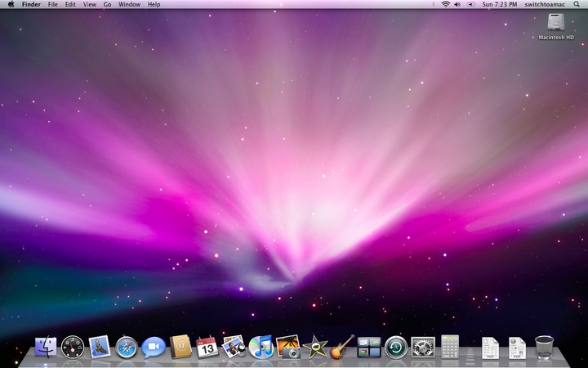Open iTunes from the Dock
This screenshot has width=588, height=368.
coord(261,347)
